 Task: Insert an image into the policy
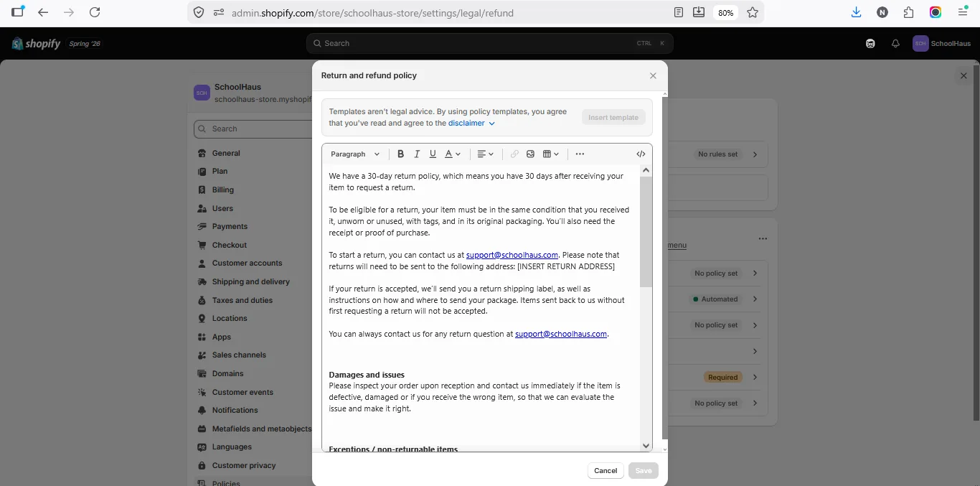pyautogui.click(x=531, y=154)
